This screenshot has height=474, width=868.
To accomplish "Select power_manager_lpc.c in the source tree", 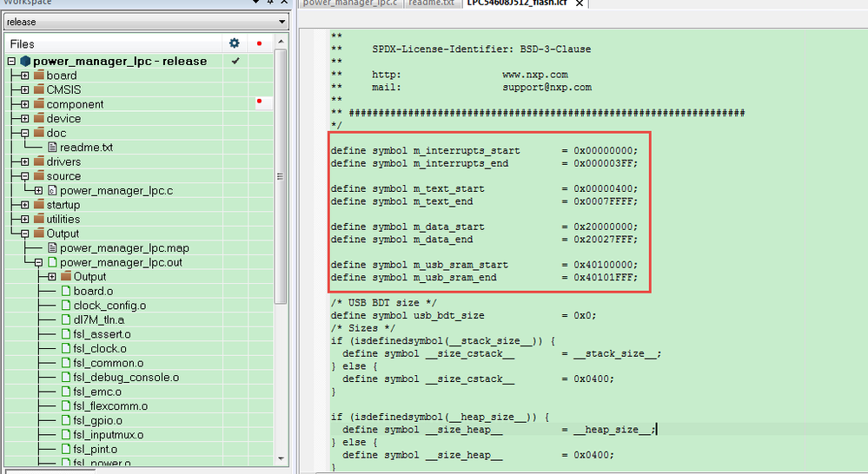I will click(x=116, y=190).
